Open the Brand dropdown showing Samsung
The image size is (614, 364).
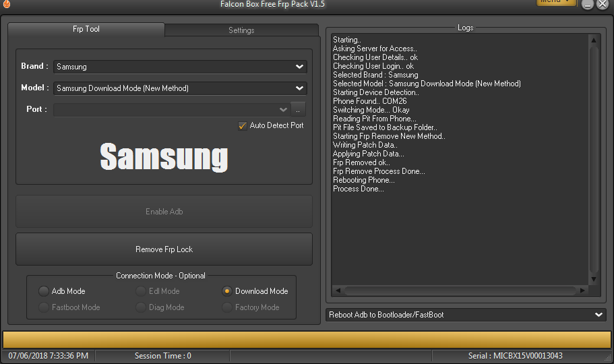180,67
